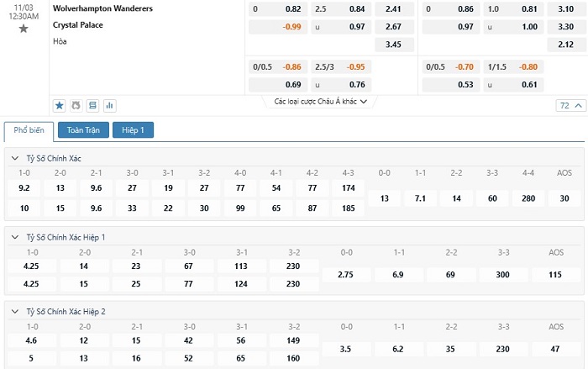Click the flame hot-match icon

76,105
